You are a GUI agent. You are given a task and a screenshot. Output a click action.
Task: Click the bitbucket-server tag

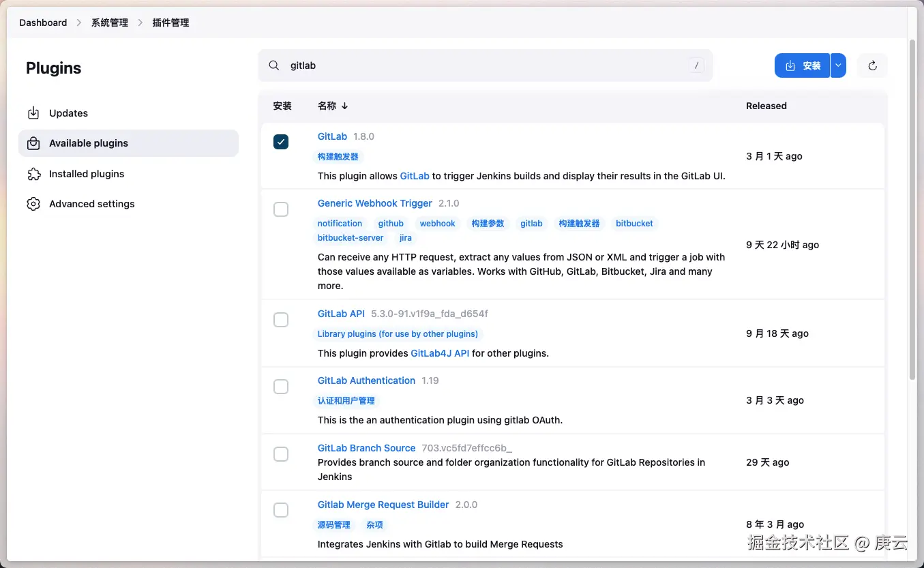tap(351, 238)
